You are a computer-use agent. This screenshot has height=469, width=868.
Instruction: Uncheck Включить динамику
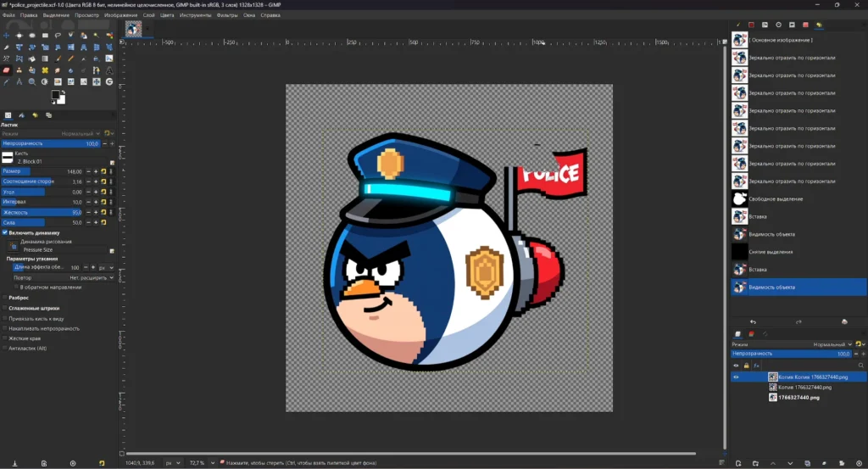5,232
